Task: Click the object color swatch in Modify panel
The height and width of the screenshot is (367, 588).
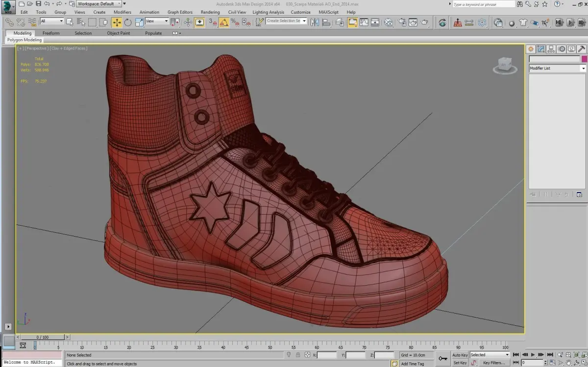Action: pyautogui.click(x=584, y=59)
